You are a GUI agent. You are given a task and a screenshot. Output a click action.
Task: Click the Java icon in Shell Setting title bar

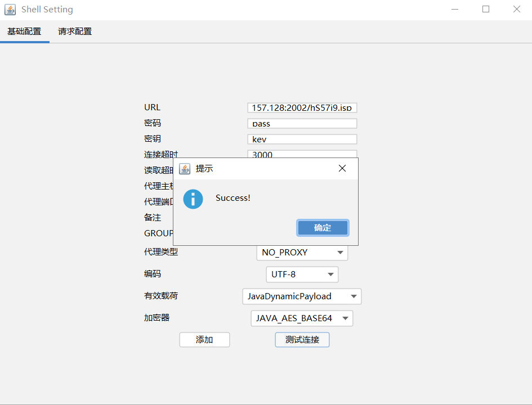click(10, 10)
